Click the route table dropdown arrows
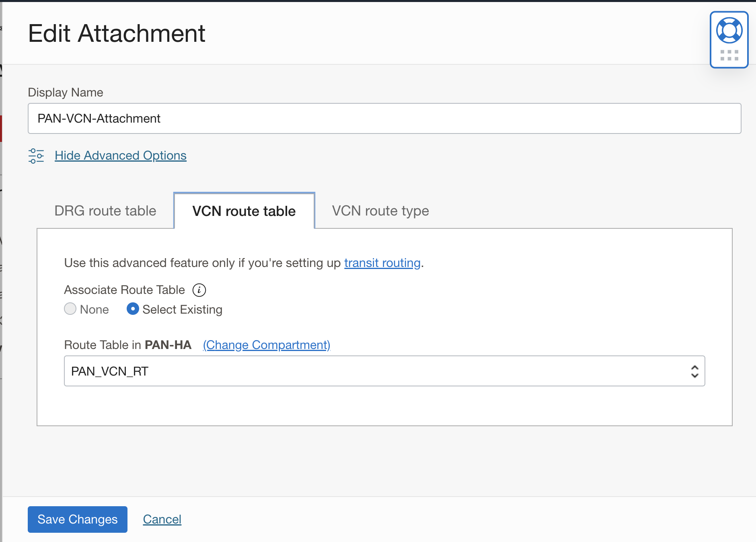Viewport: 756px width, 542px height. pyautogui.click(x=694, y=371)
